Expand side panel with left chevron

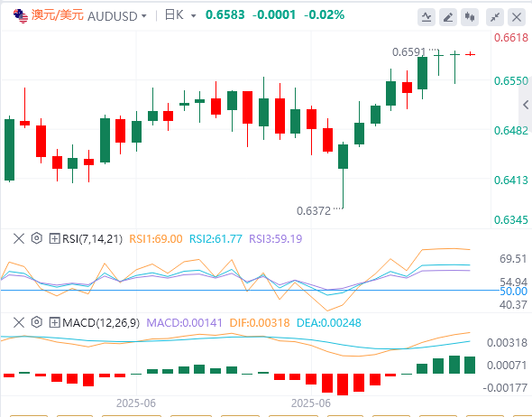(x=526, y=105)
